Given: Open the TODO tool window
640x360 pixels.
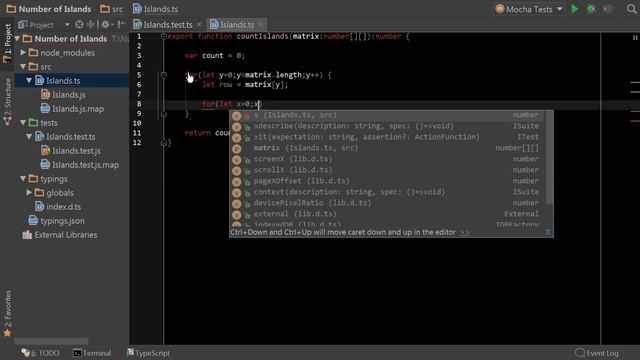Looking at the screenshot, I should coord(40,353).
